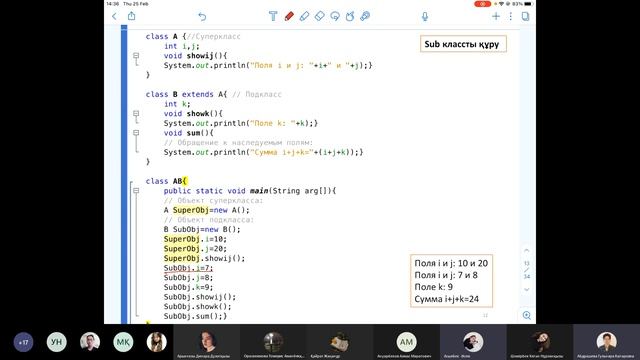Select the red pen tool

(x=289, y=16)
